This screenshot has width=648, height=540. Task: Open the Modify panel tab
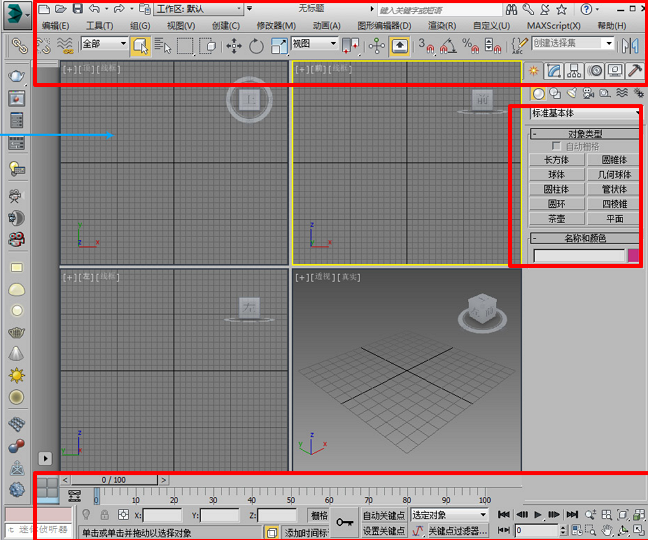point(555,71)
